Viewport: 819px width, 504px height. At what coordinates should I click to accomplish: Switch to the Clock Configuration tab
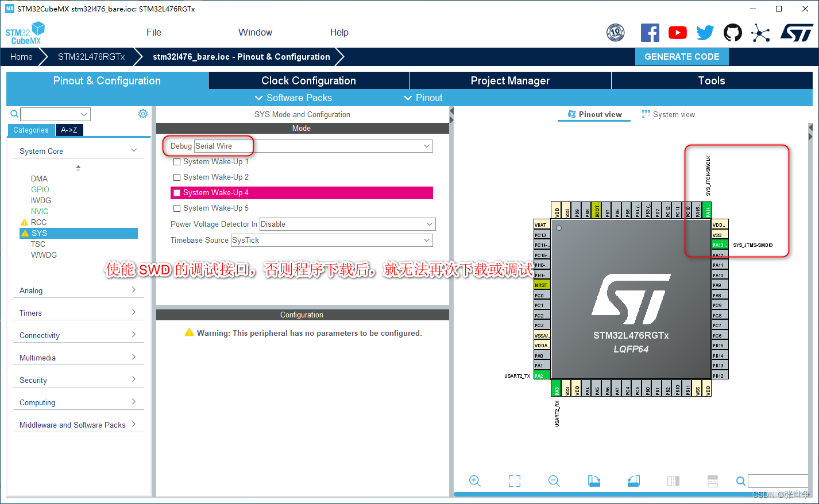tap(309, 80)
